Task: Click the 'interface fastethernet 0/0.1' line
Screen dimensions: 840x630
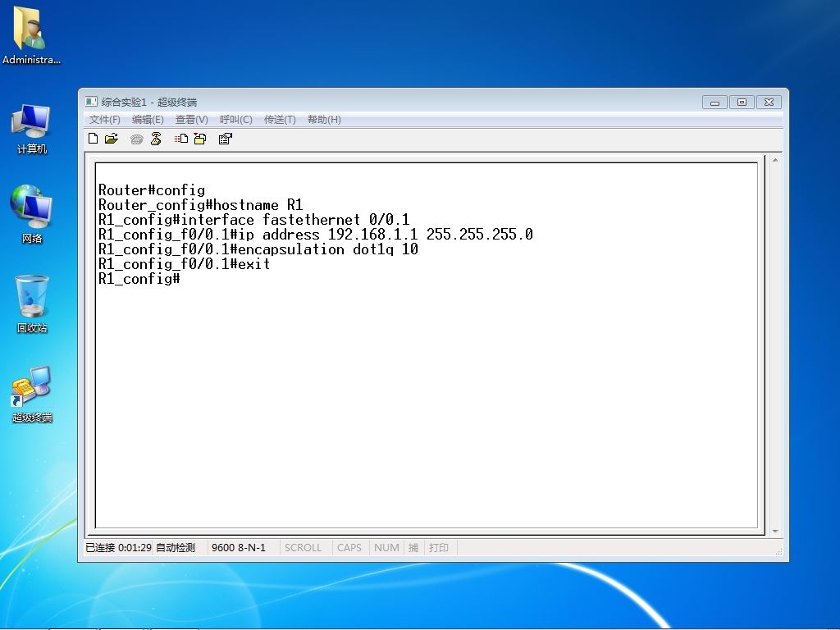Action: [x=254, y=220]
